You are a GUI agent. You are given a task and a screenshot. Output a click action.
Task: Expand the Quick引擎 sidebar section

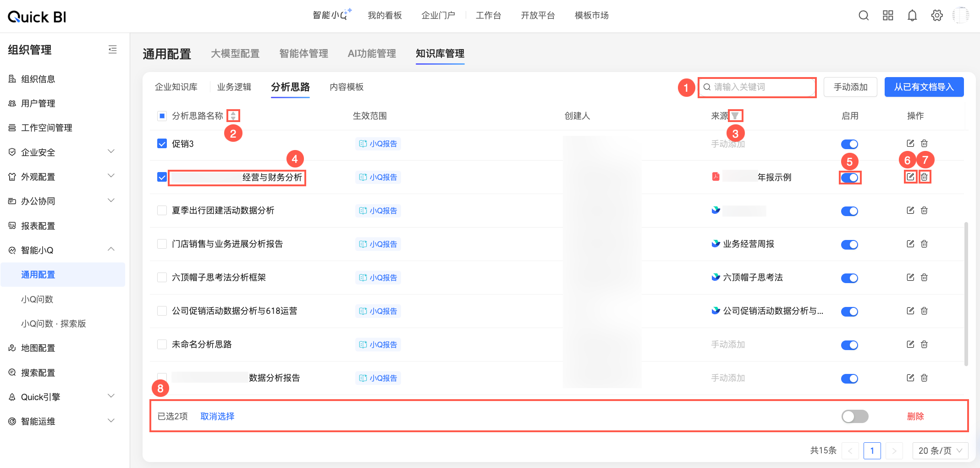[111, 396]
